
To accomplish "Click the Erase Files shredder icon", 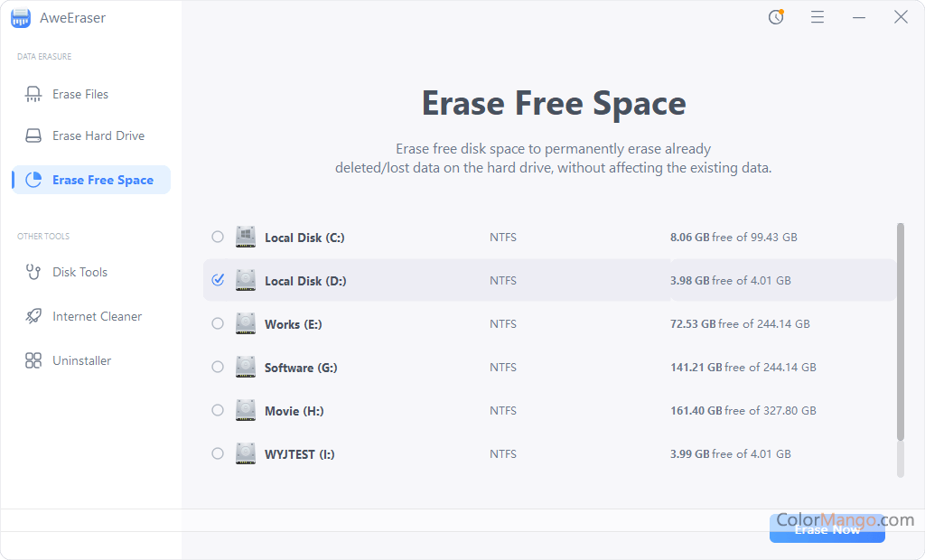I will click(33, 94).
